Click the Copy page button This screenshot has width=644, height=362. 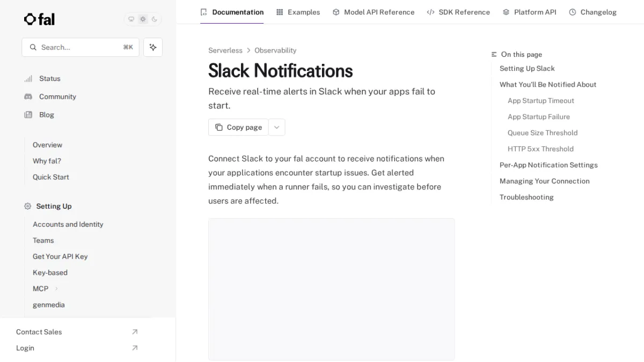point(238,127)
